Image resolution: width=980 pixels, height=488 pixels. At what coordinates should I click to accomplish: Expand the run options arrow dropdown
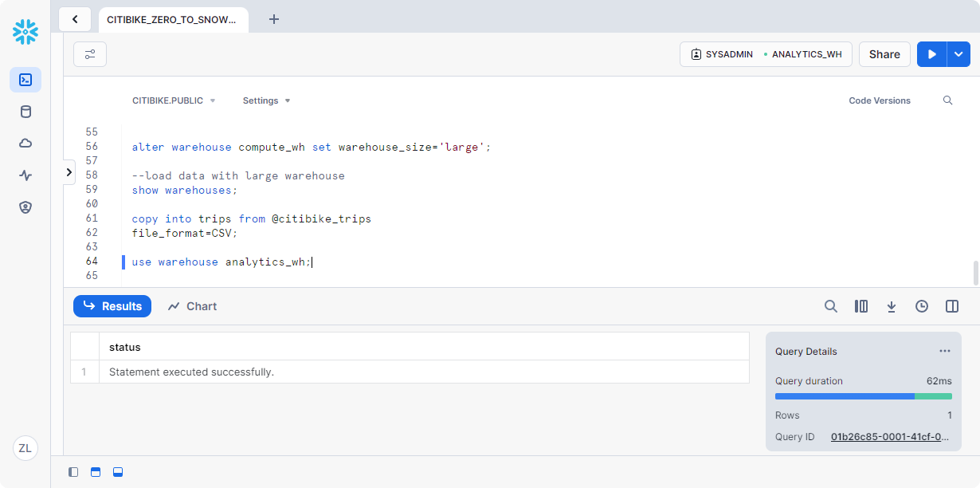coord(958,54)
